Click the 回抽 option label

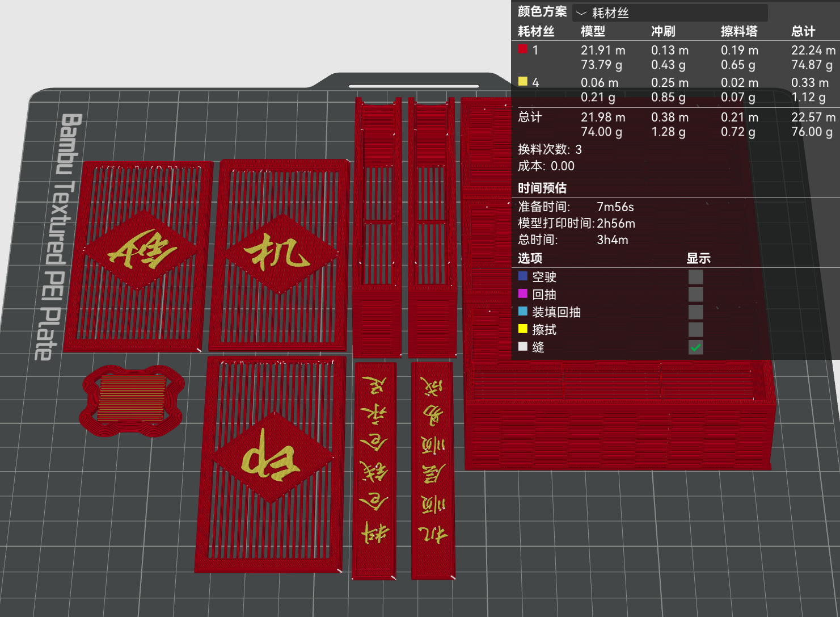pyautogui.click(x=544, y=295)
